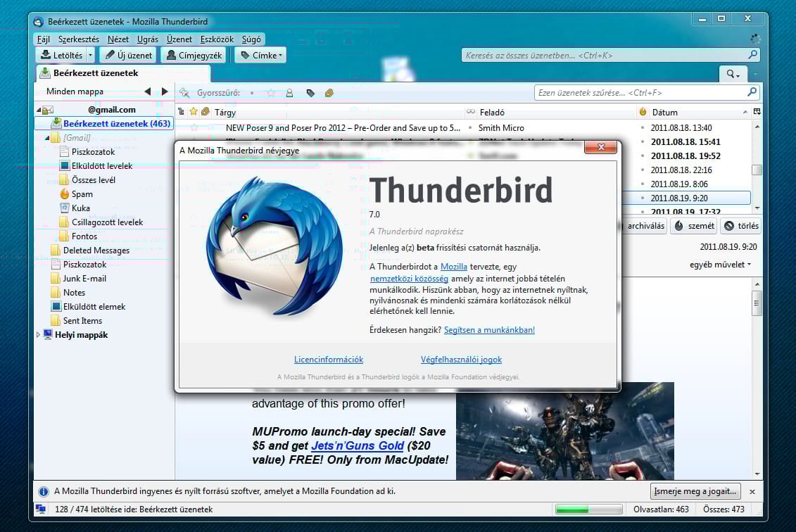The image size is (796, 532).
Task: Switch to the Beérkezett üzenetek tab
Action: 123,73
